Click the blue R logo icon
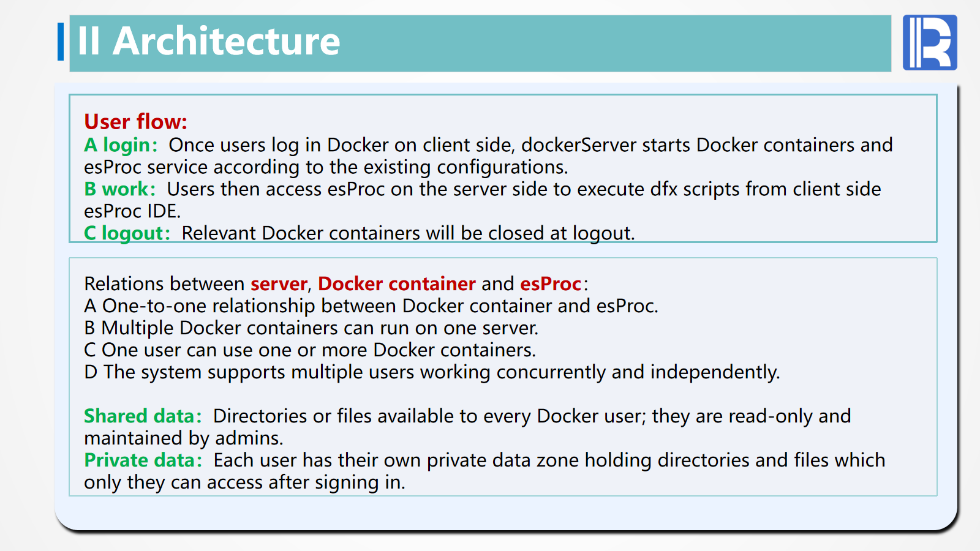 click(929, 42)
